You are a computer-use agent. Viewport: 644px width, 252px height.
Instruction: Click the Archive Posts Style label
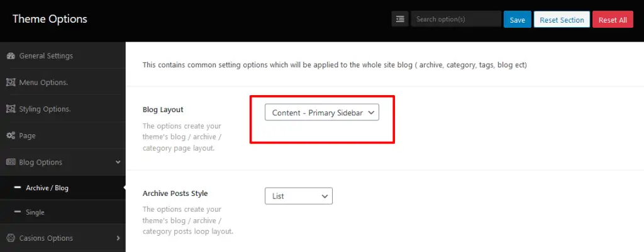(x=175, y=193)
